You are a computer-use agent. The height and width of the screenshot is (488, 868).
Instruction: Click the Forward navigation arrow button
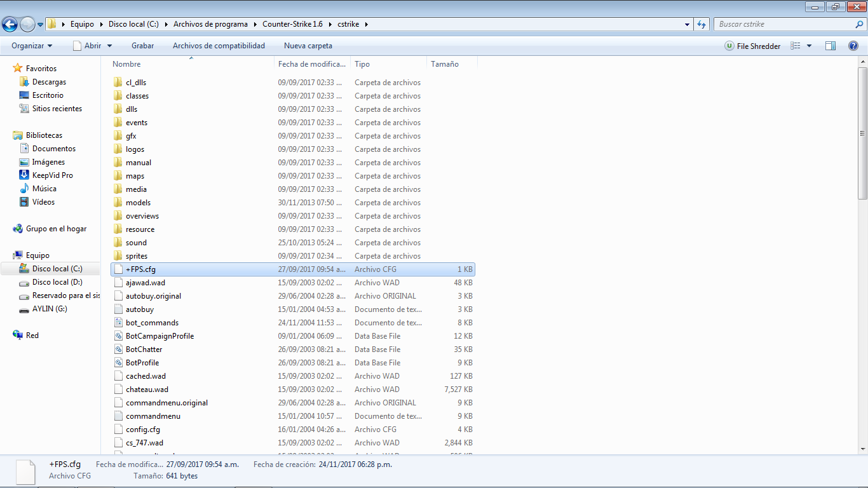click(27, 24)
